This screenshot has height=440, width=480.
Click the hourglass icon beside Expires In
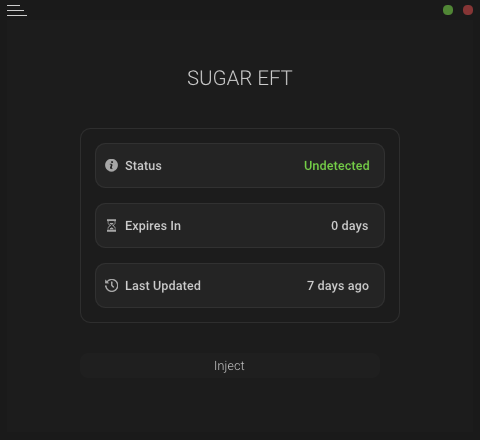click(x=111, y=226)
